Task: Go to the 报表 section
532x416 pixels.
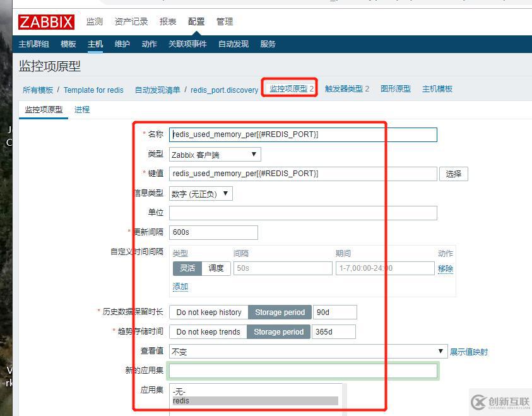Action: [x=167, y=21]
